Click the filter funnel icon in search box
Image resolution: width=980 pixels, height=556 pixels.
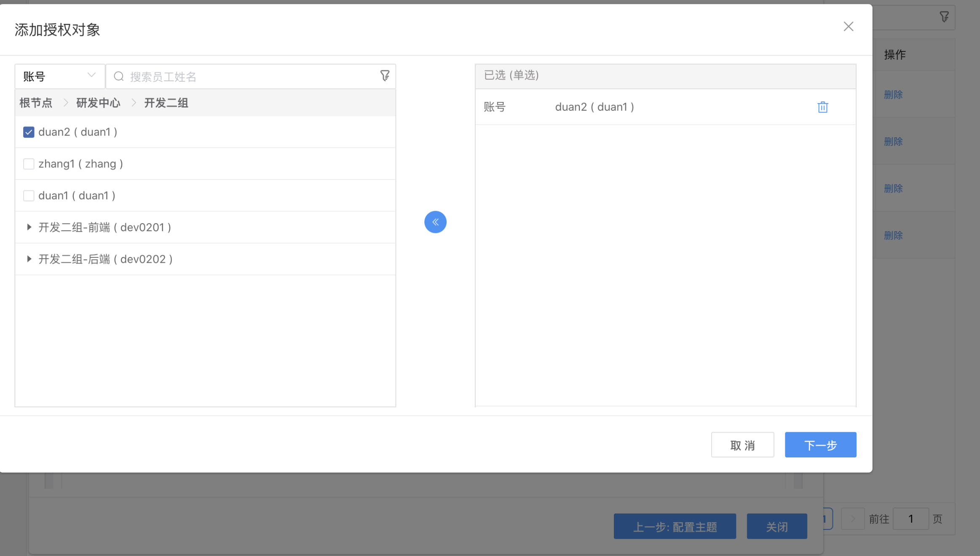click(385, 76)
